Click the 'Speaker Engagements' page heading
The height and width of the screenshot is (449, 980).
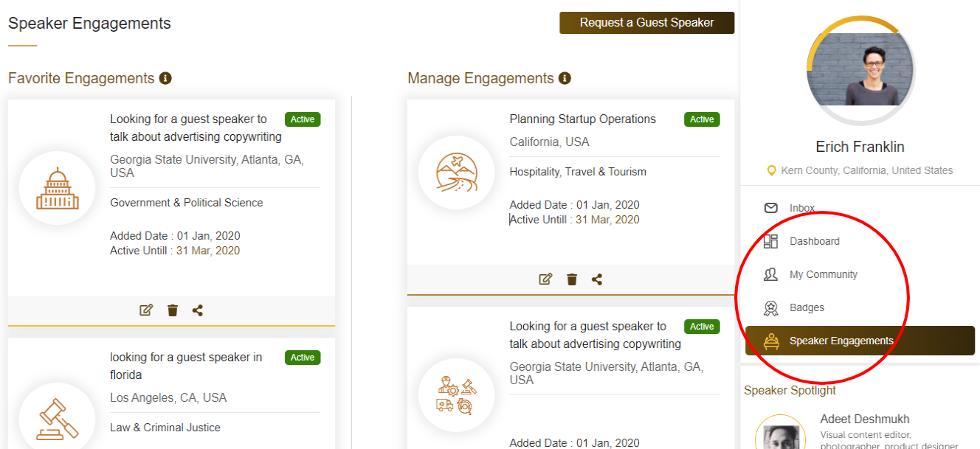[89, 23]
